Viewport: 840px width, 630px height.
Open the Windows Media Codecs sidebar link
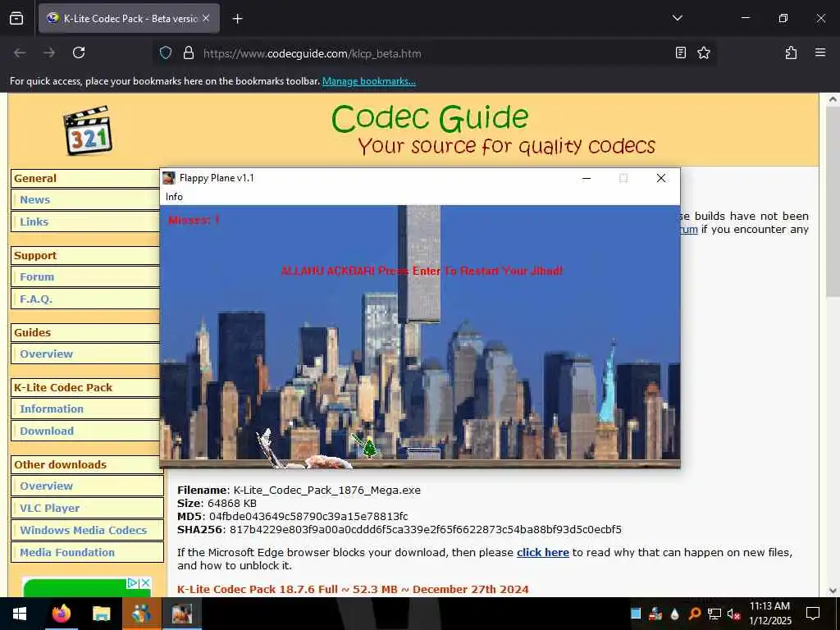point(83,531)
